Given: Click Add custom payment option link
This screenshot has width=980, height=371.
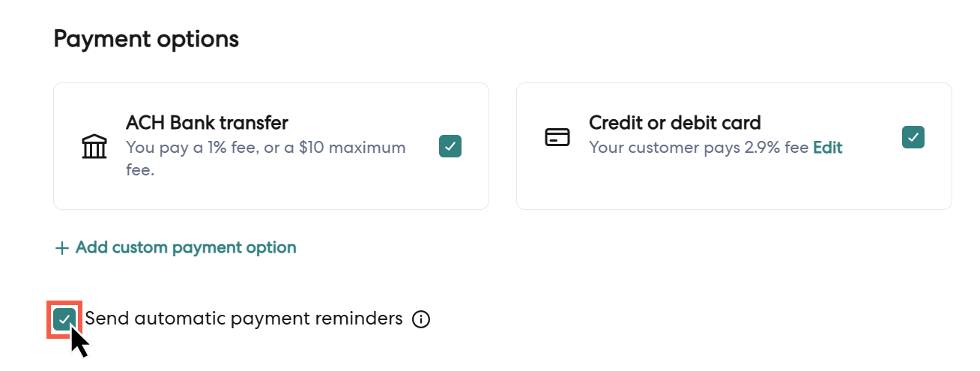Looking at the screenshot, I should 186,247.
